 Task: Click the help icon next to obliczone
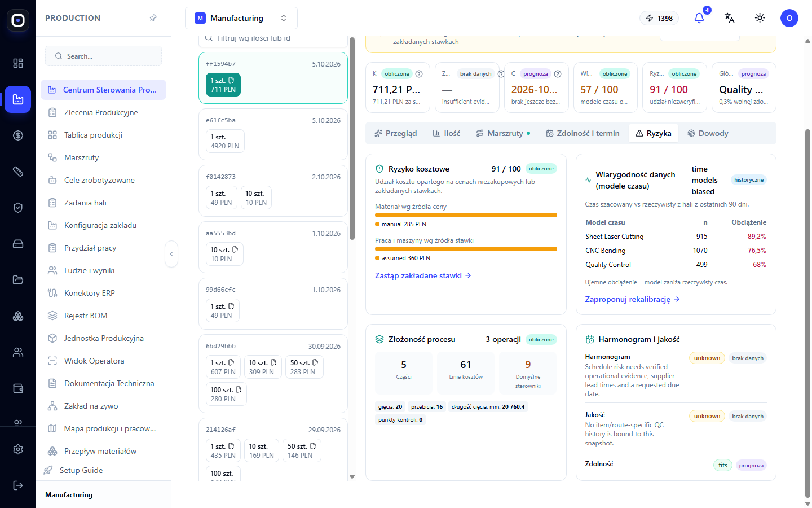click(419, 74)
